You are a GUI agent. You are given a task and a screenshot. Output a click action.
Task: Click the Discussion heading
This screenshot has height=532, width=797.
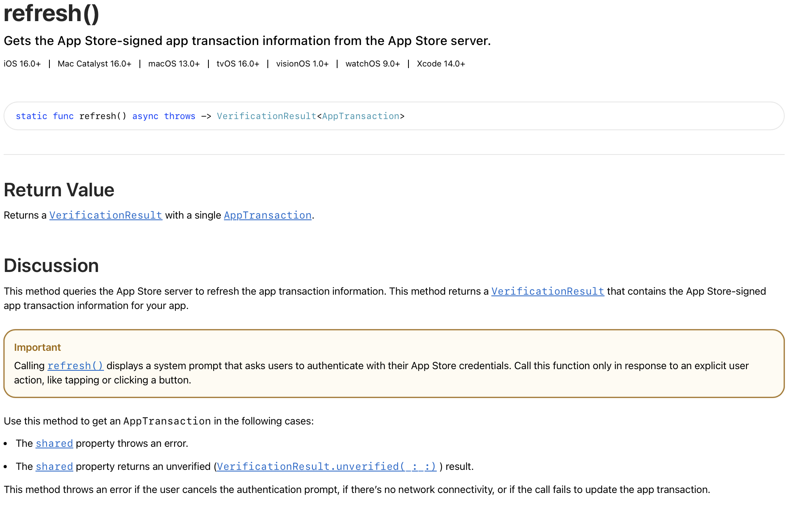click(x=51, y=266)
